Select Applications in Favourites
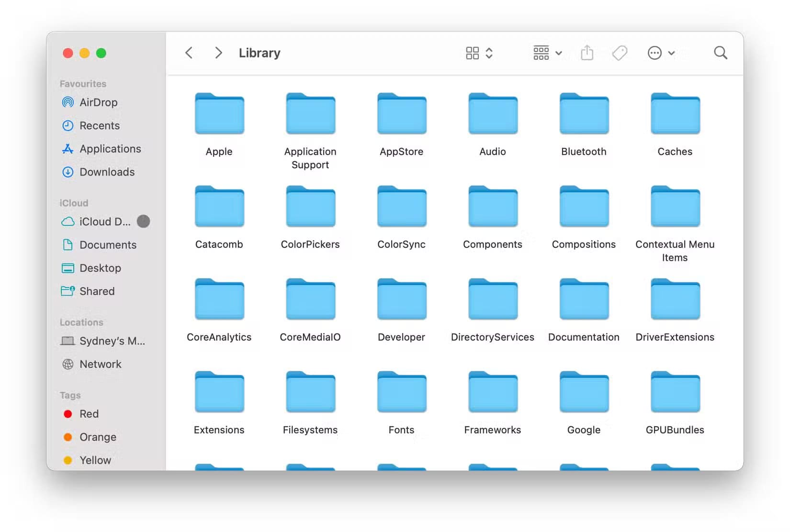790x532 pixels. point(110,149)
